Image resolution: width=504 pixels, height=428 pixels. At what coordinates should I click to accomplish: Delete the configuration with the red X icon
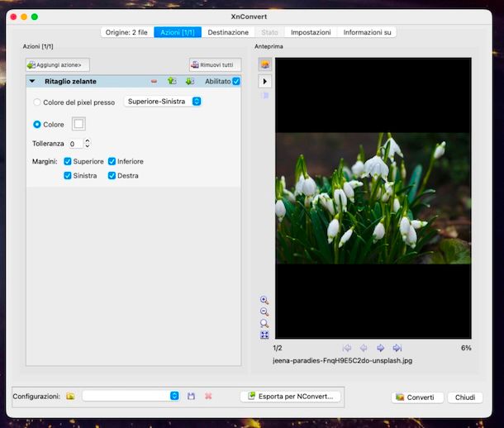pos(208,397)
